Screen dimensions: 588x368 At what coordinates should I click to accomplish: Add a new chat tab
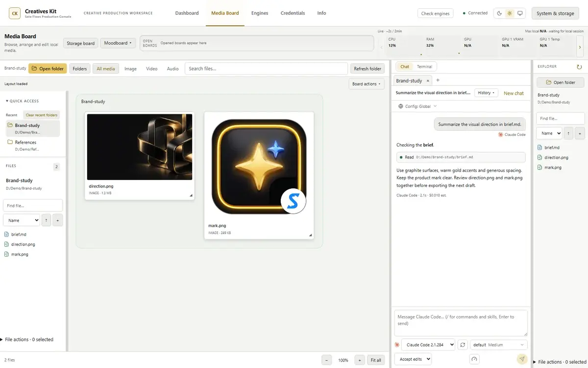pyautogui.click(x=438, y=80)
